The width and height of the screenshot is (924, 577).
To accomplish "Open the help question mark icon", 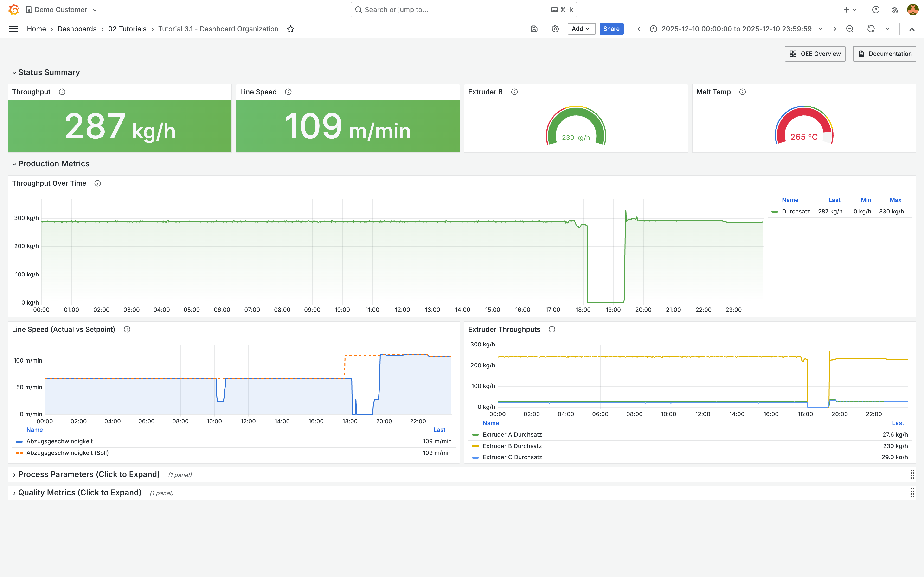I will [x=876, y=10].
